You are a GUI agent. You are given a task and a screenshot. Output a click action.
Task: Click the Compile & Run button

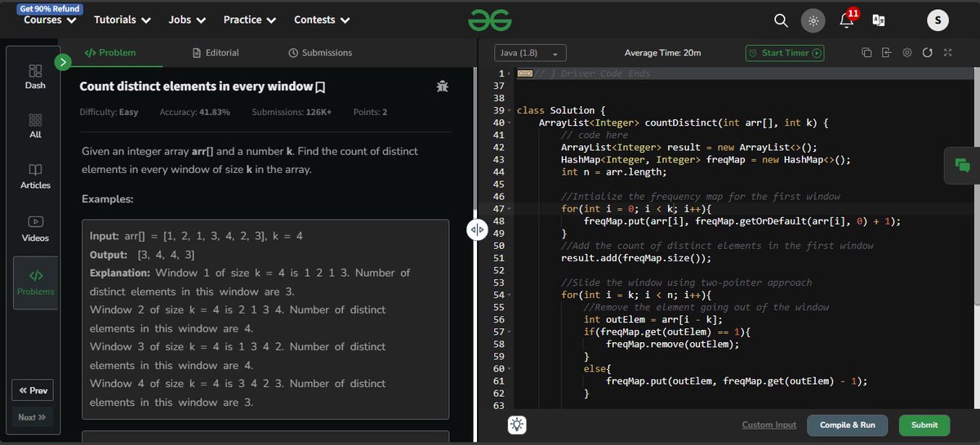click(x=847, y=425)
